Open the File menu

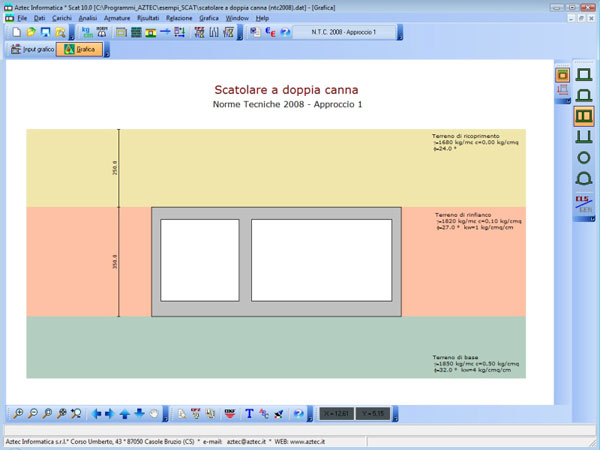click(22, 18)
